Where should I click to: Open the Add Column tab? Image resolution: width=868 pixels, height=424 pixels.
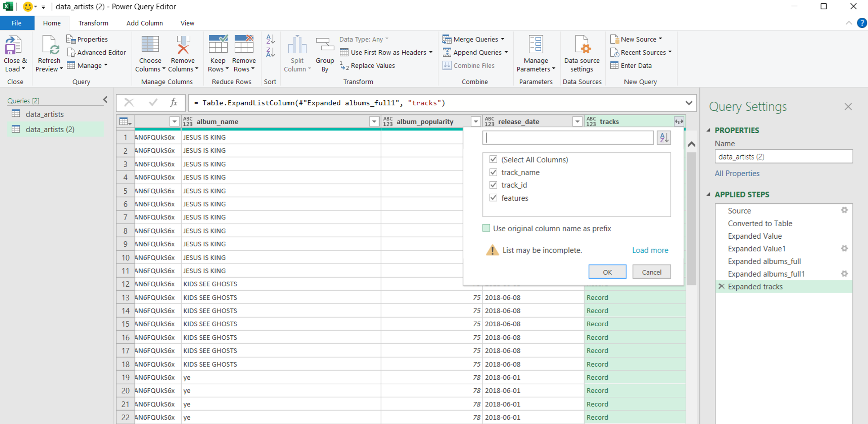pos(144,23)
